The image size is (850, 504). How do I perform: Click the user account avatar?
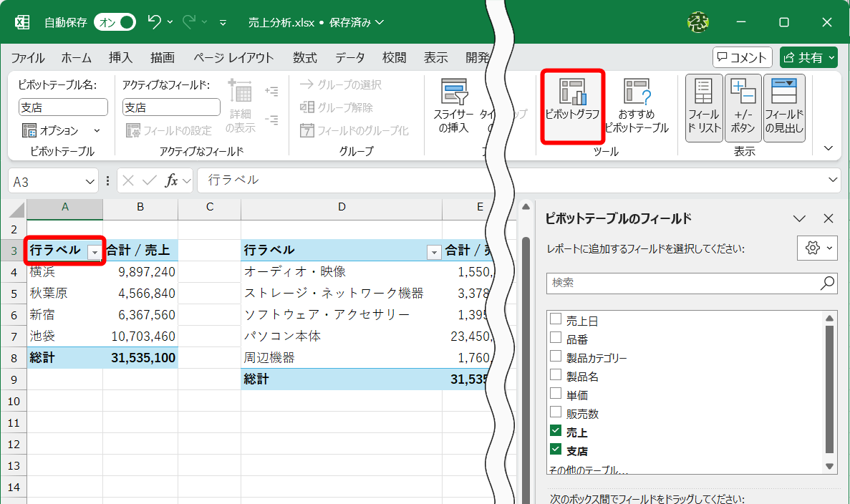point(697,22)
